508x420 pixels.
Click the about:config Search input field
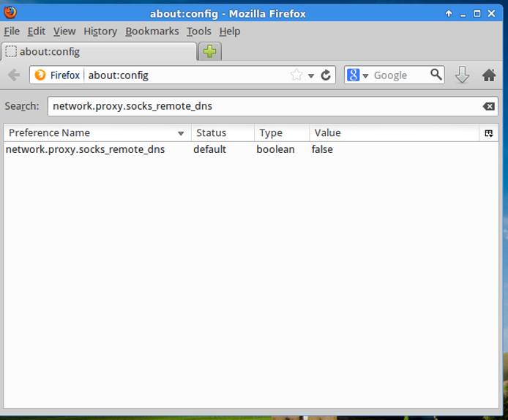coord(264,106)
